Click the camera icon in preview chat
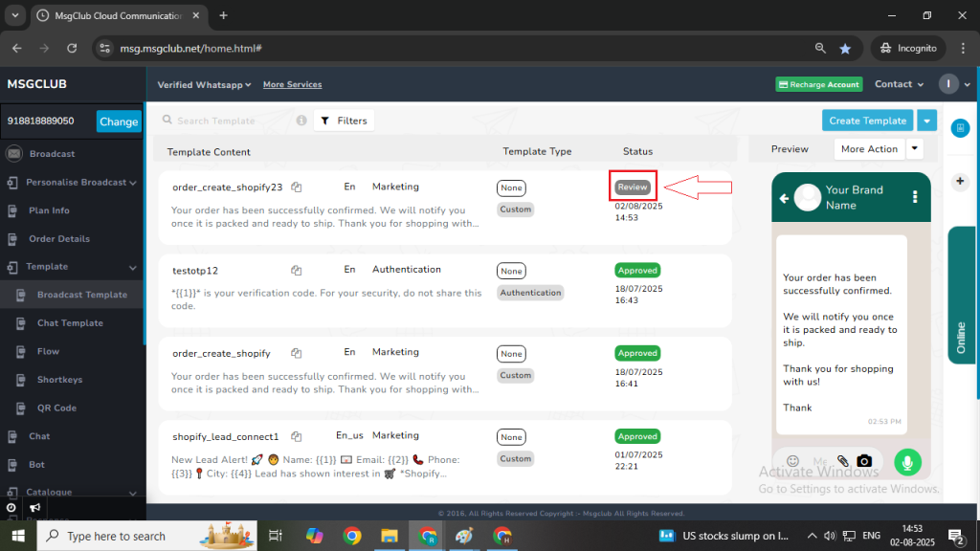The image size is (980, 551). pos(864,461)
